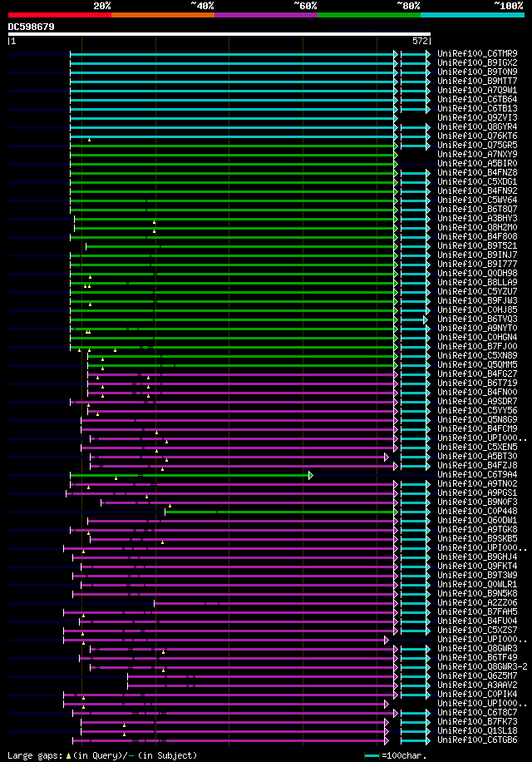Viewport: 532px width, 762px height.
Task: Click the UniRef100_B4FG27 label
Action: click(x=477, y=374)
